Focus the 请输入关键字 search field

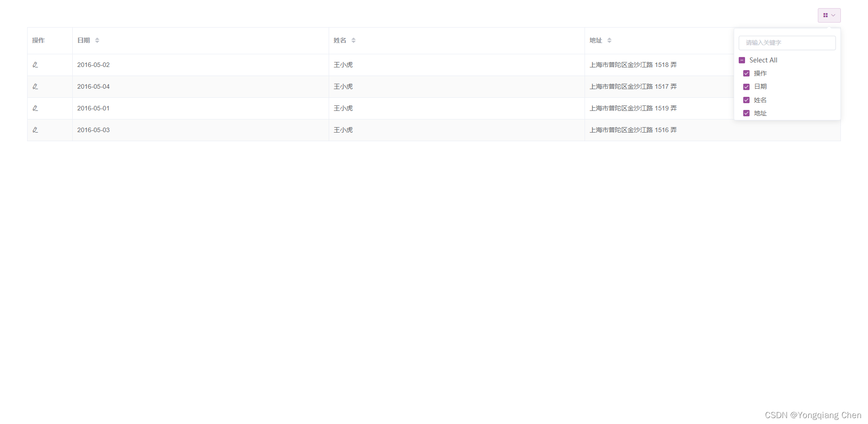click(787, 43)
